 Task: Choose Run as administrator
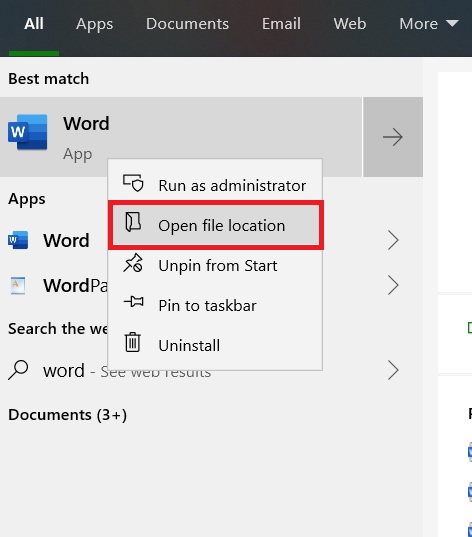point(215,185)
